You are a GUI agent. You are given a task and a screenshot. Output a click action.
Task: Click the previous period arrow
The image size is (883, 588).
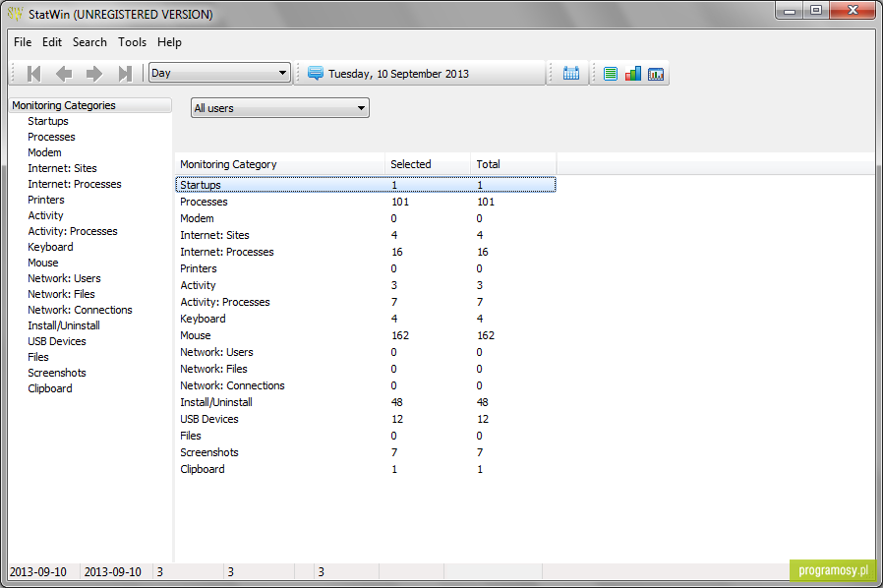coord(64,73)
